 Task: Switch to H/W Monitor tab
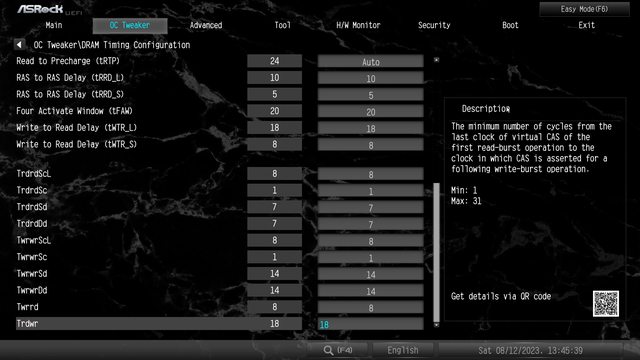click(358, 25)
